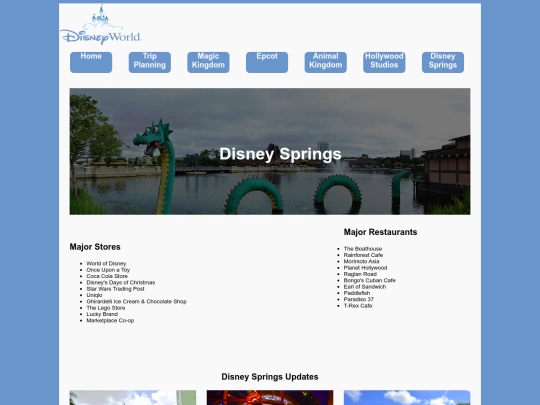Select Lucky Brand in stores list

coord(102,314)
